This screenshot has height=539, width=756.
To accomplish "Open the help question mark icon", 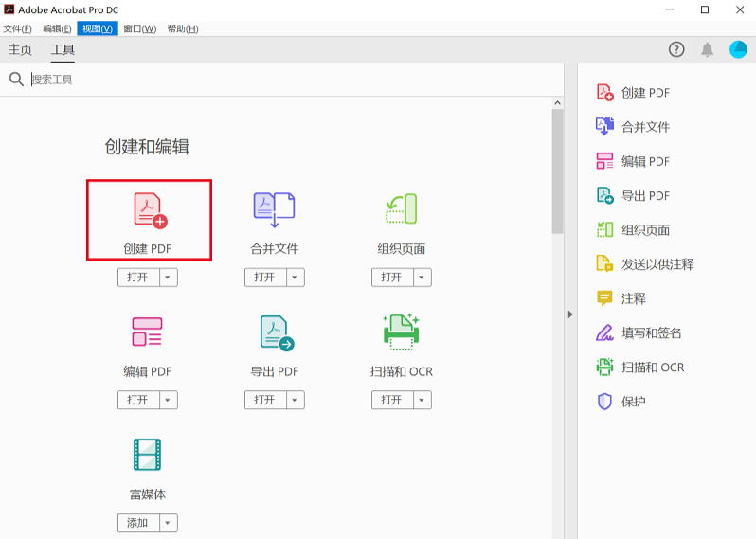I will (676, 49).
